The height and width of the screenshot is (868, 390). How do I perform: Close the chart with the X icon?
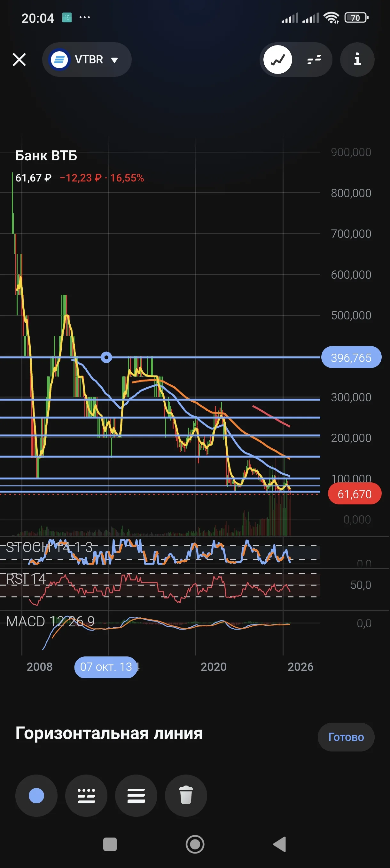coord(19,60)
